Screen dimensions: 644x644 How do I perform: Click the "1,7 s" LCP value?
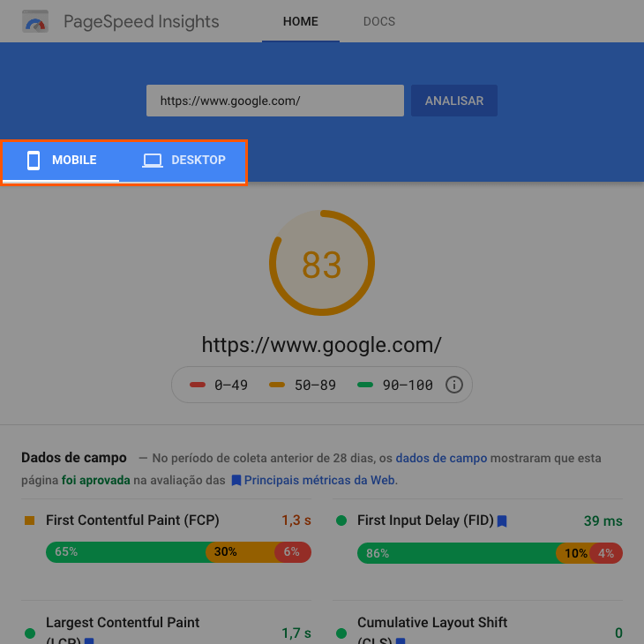[x=296, y=633]
